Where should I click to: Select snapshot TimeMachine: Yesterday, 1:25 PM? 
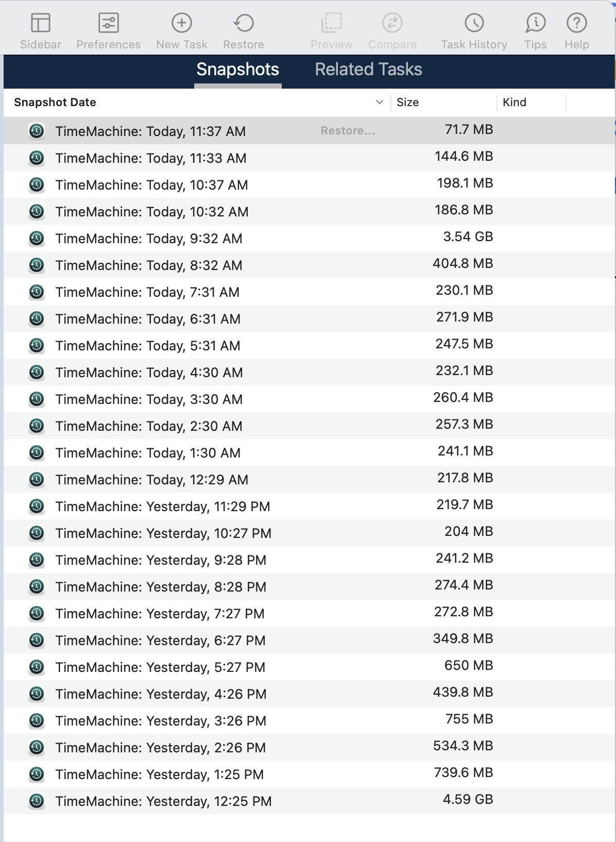pyautogui.click(x=310, y=774)
